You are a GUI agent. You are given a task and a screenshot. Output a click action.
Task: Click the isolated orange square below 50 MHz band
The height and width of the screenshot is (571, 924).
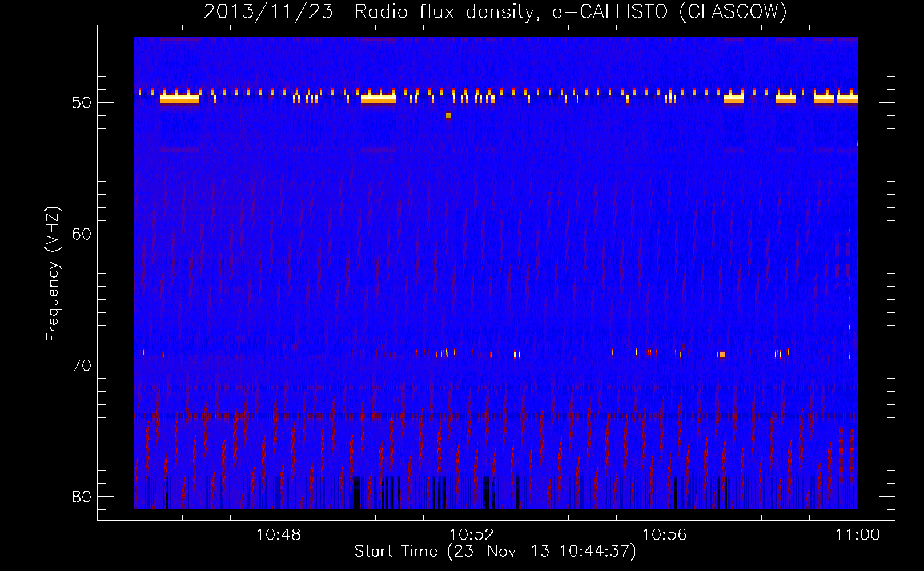point(448,115)
